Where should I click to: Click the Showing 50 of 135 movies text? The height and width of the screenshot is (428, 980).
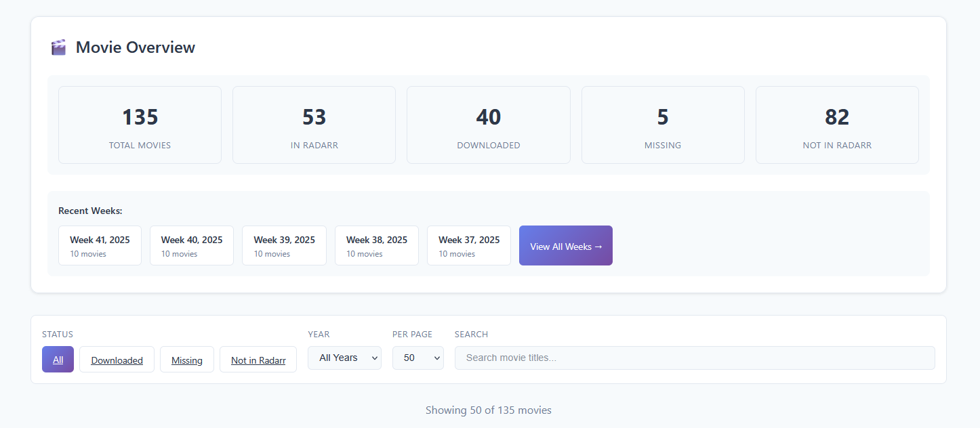(488, 410)
